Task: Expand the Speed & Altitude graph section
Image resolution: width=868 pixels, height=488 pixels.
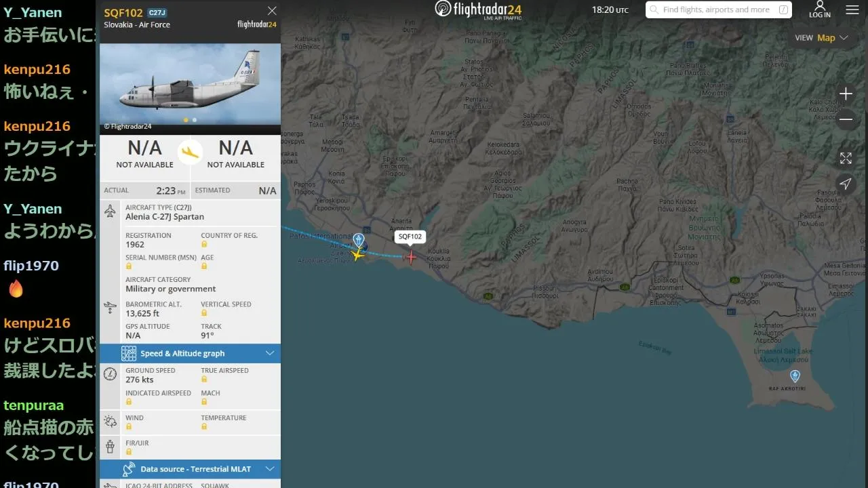Action: click(x=190, y=353)
